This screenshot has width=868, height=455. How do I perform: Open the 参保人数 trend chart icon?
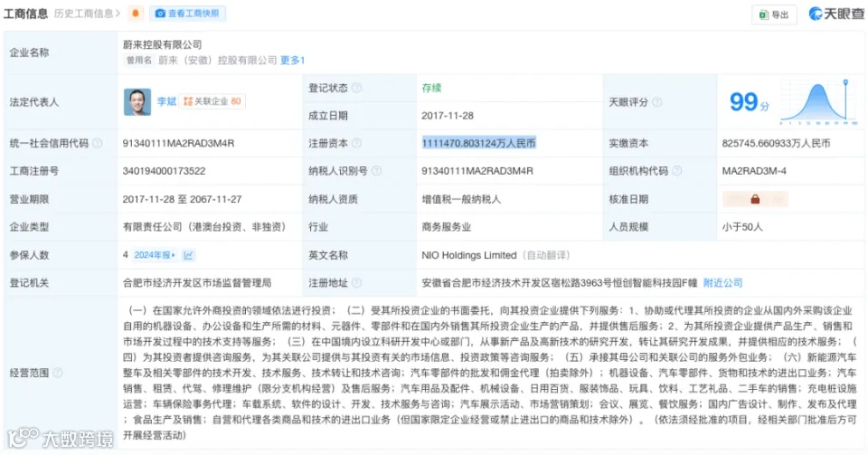(x=188, y=255)
